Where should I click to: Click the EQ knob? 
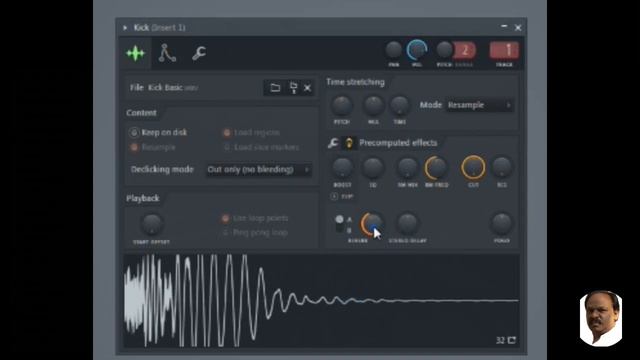coord(373,167)
